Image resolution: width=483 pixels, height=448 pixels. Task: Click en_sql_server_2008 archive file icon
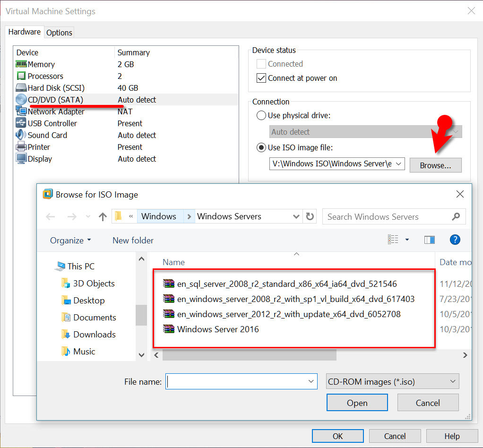click(169, 284)
